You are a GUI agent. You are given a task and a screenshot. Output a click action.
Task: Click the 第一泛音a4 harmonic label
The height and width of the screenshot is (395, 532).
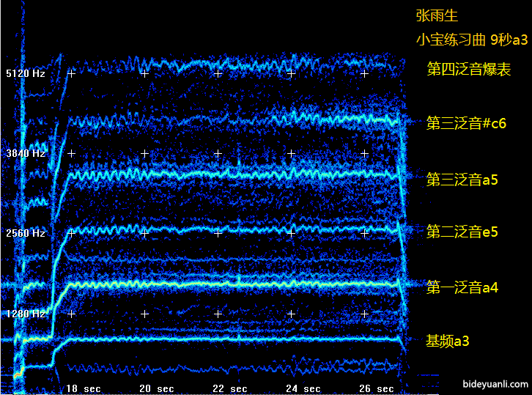(x=462, y=288)
